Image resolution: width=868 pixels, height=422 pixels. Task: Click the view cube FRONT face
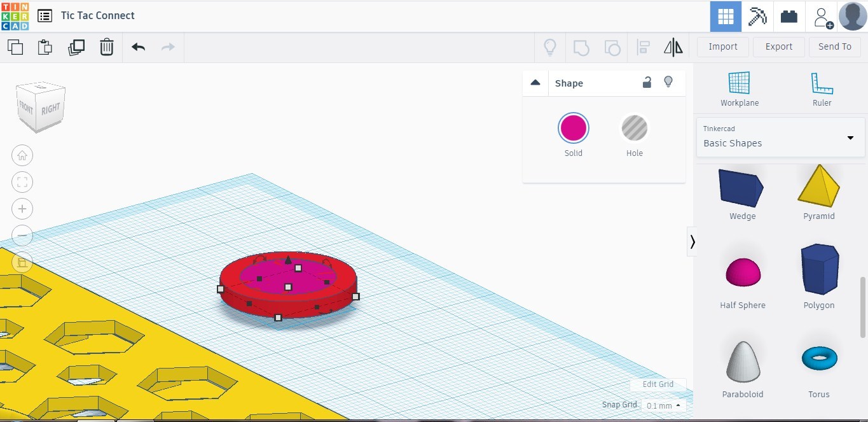coord(27,108)
